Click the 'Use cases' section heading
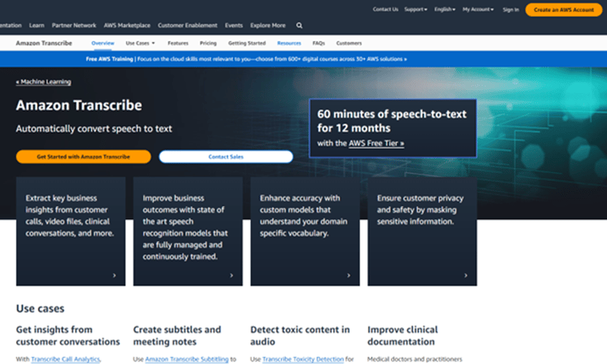The width and height of the screenshot is (607, 364). pyautogui.click(x=40, y=309)
